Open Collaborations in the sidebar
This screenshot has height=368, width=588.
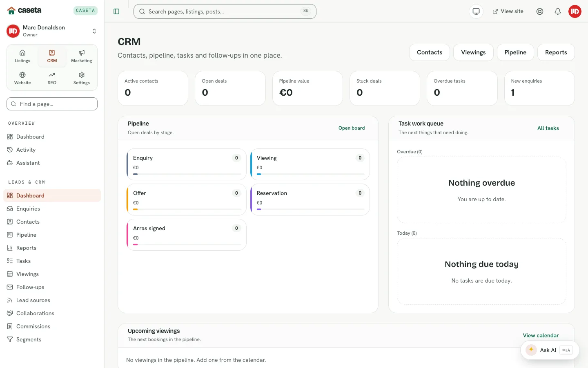pos(52,313)
